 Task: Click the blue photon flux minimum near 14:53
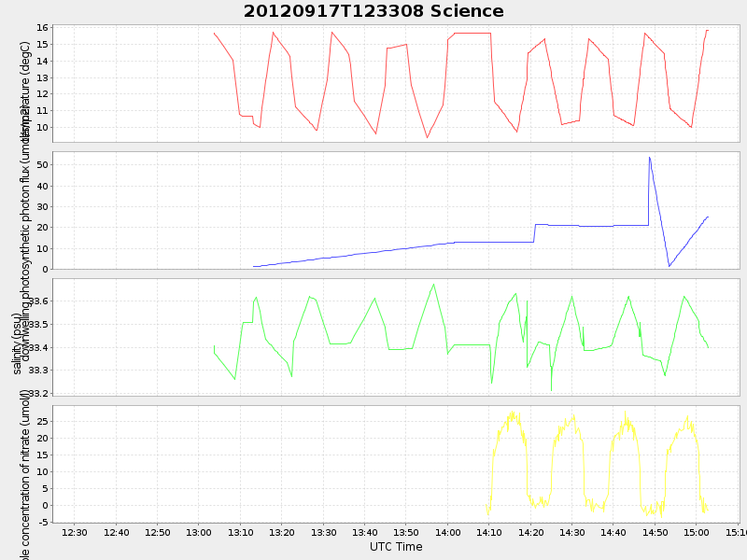tap(669, 266)
